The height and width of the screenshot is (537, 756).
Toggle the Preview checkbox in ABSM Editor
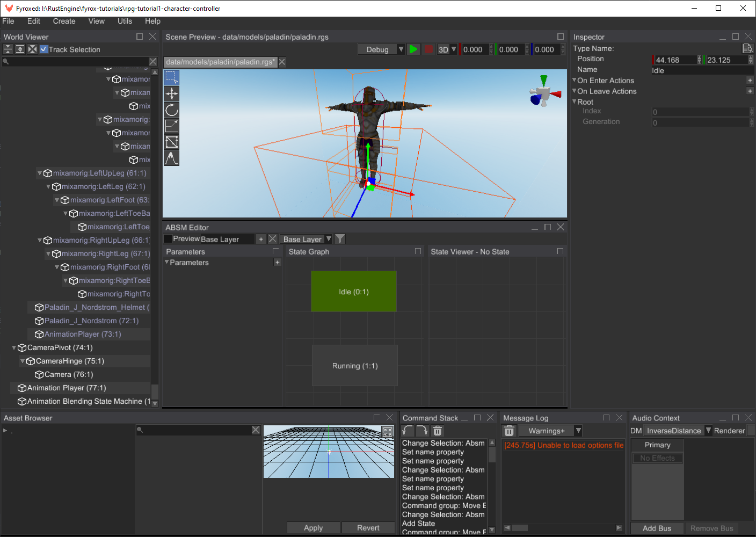coord(168,238)
